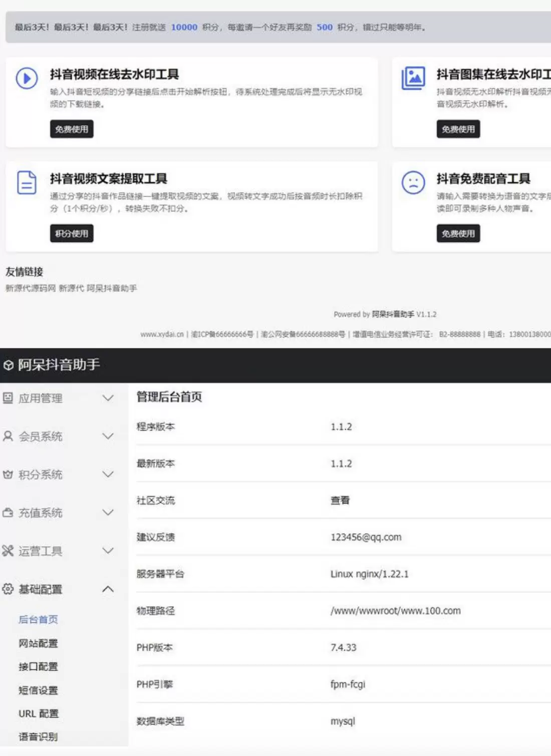
Task: Click 免费使用 under 抖音免费配音工具
Action: [x=458, y=233]
